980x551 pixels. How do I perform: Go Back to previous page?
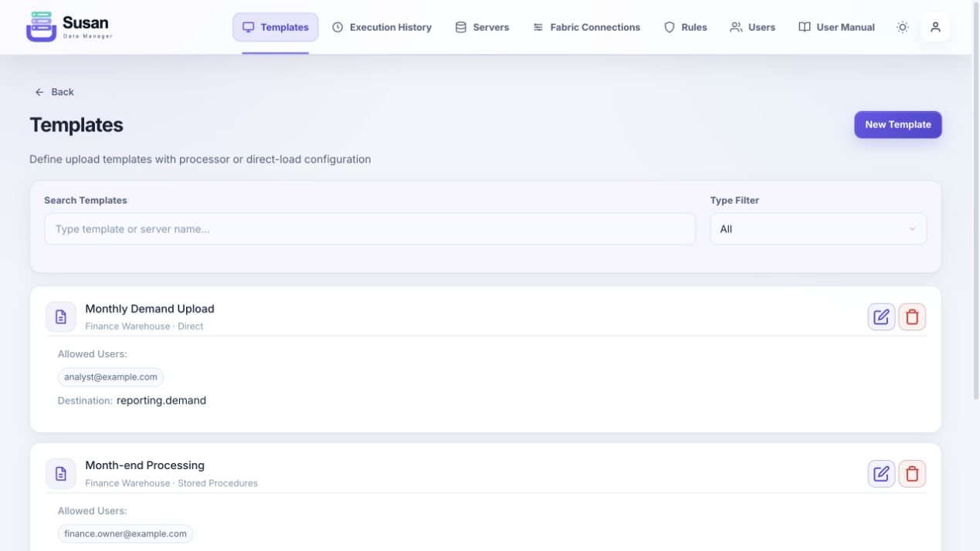point(54,92)
